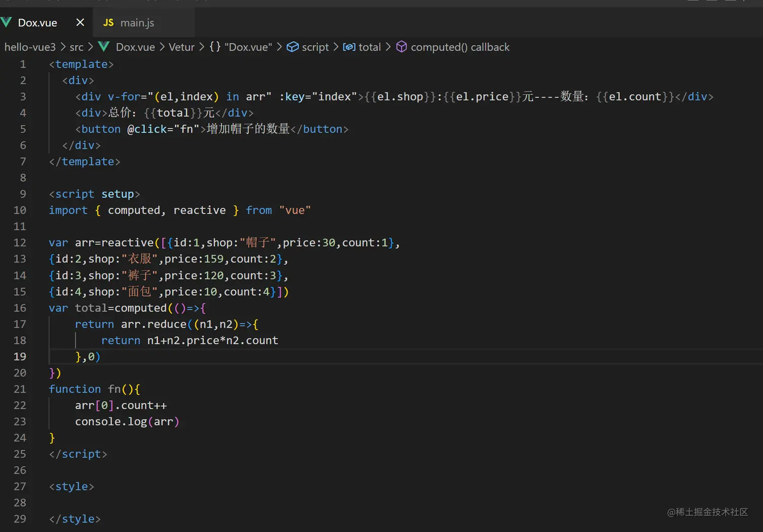The height and width of the screenshot is (532, 763).
Task: Click the :key="index" attribute
Action: point(318,96)
